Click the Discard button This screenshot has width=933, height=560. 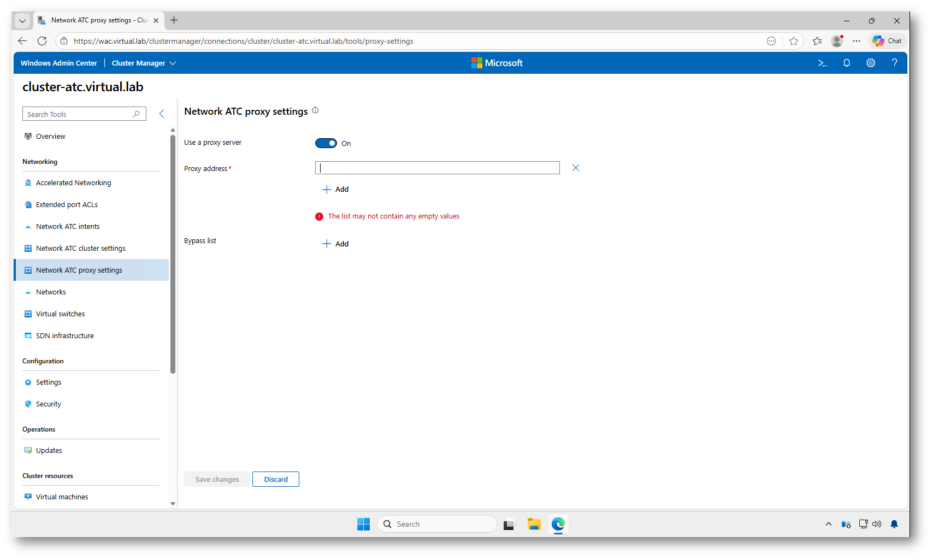276,480
